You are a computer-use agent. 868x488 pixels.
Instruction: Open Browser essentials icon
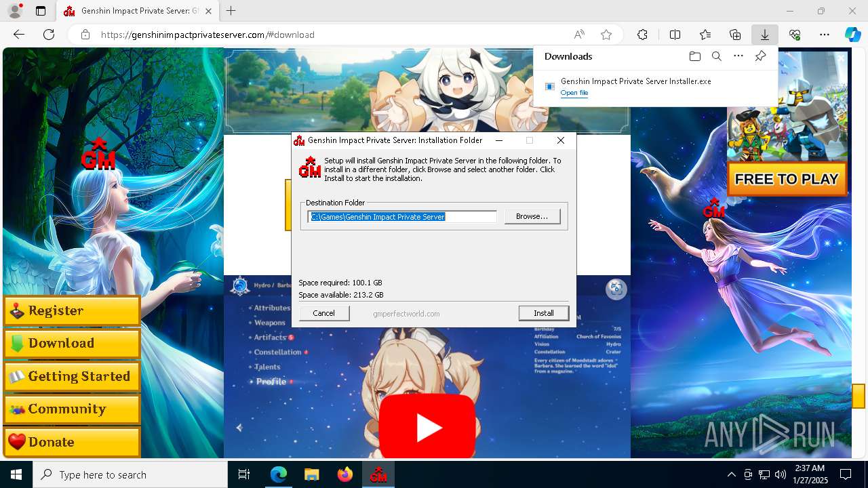pyautogui.click(x=795, y=35)
